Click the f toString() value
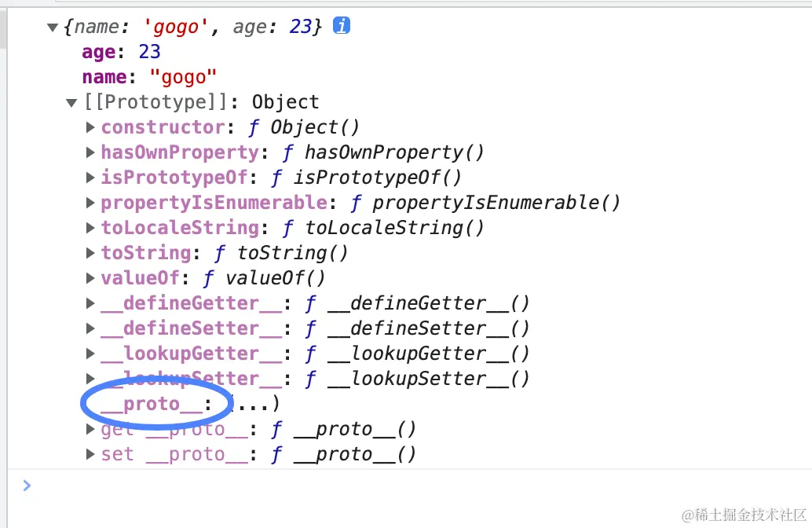Image resolution: width=812 pixels, height=528 pixels. [281, 253]
